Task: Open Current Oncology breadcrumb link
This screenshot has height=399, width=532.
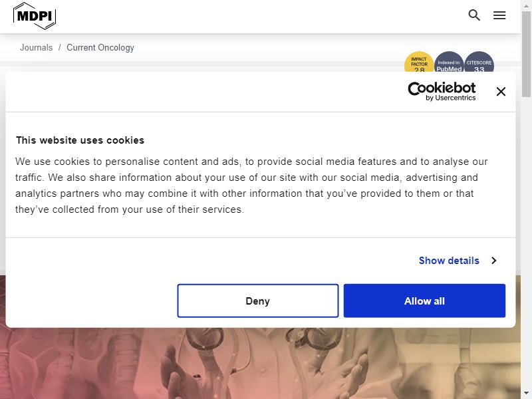Action: click(x=100, y=47)
